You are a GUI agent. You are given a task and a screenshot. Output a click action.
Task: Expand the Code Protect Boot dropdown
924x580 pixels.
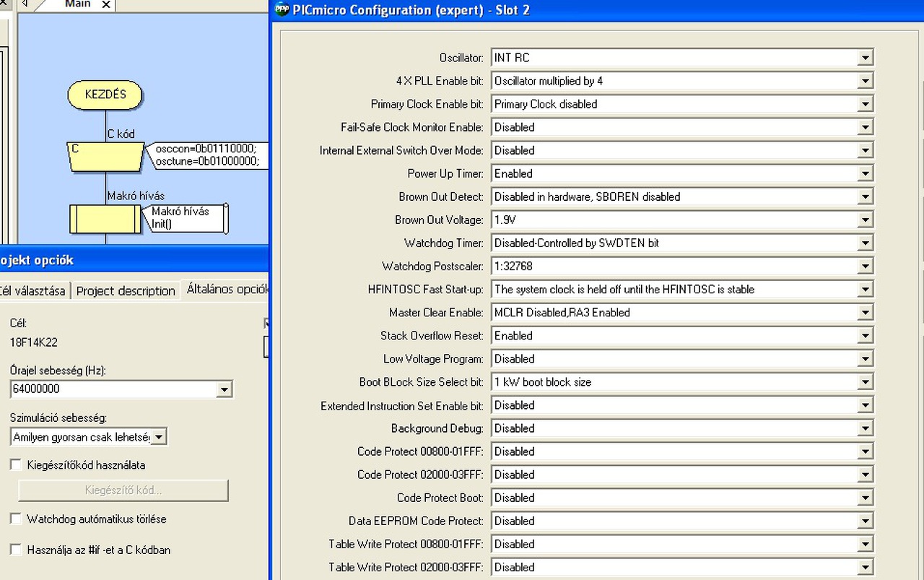[x=866, y=498]
